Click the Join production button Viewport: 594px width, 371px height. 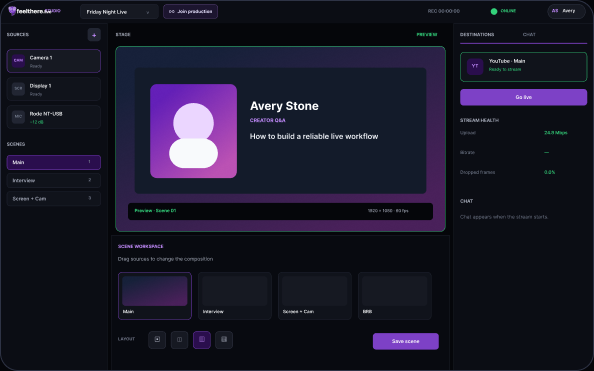190,12
